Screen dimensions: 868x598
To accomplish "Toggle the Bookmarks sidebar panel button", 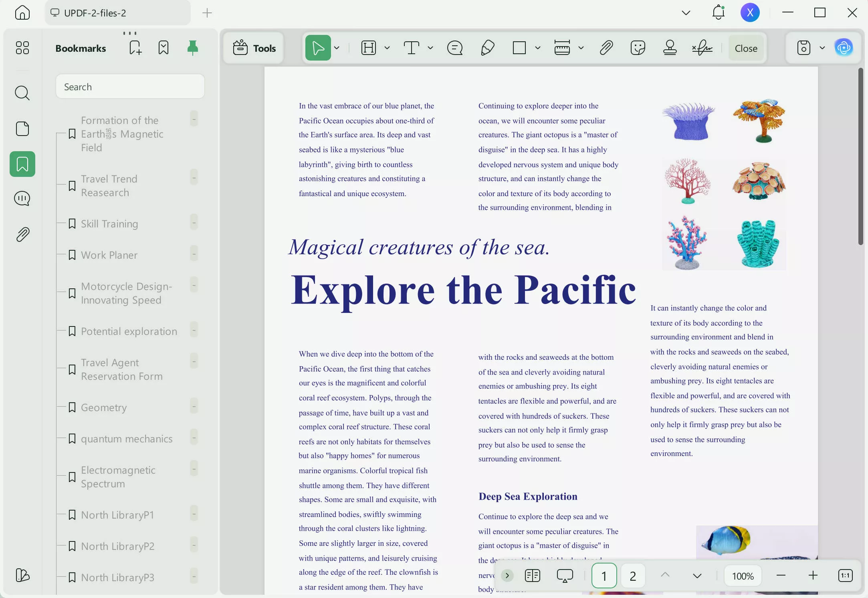I will point(22,164).
